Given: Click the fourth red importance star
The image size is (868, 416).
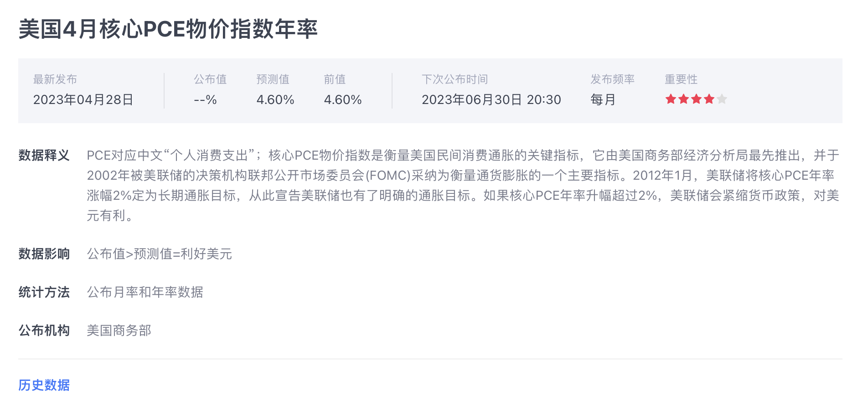Looking at the screenshot, I should 709,99.
